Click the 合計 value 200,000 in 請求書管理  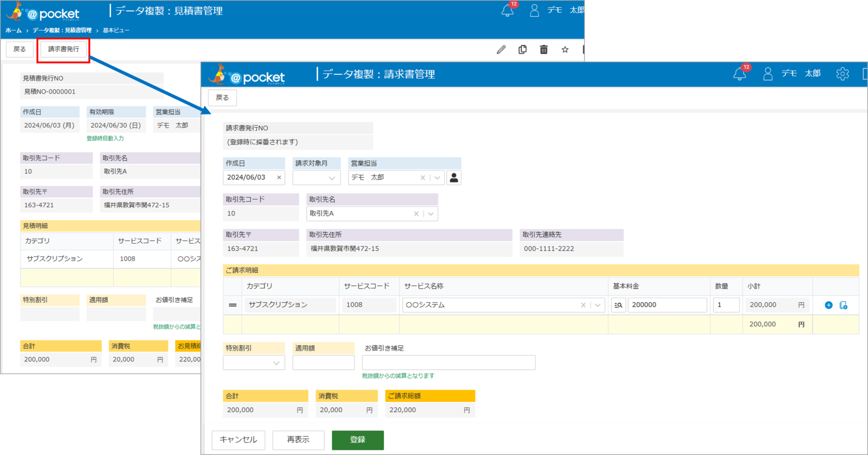pyautogui.click(x=240, y=410)
